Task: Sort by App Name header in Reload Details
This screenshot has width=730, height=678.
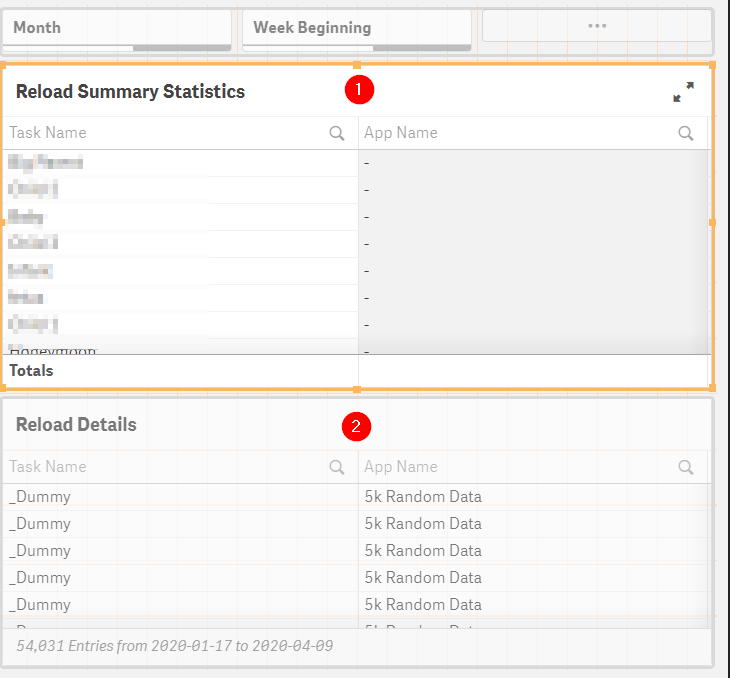Action: [401, 467]
